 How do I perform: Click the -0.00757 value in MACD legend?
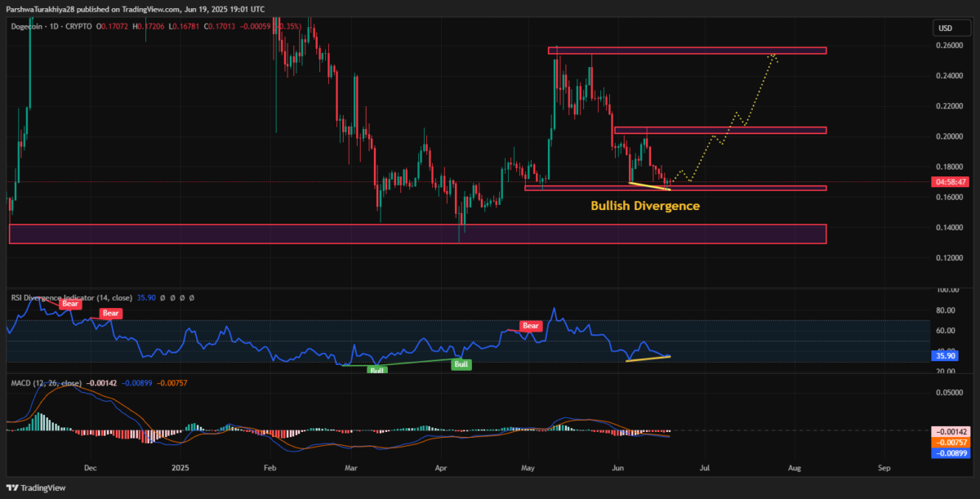click(174, 382)
